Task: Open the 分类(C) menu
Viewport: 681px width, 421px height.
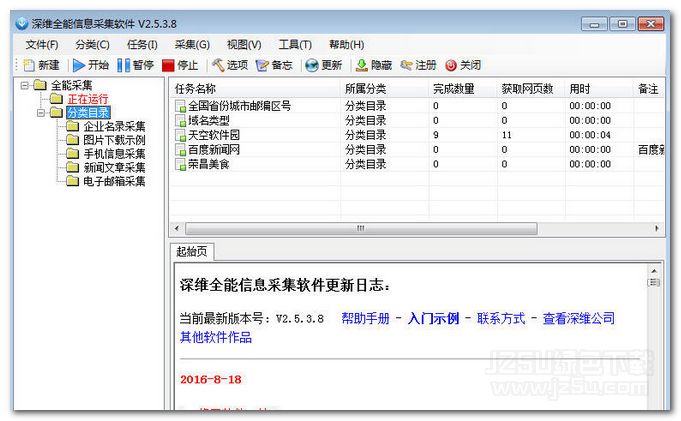Action: (x=93, y=45)
